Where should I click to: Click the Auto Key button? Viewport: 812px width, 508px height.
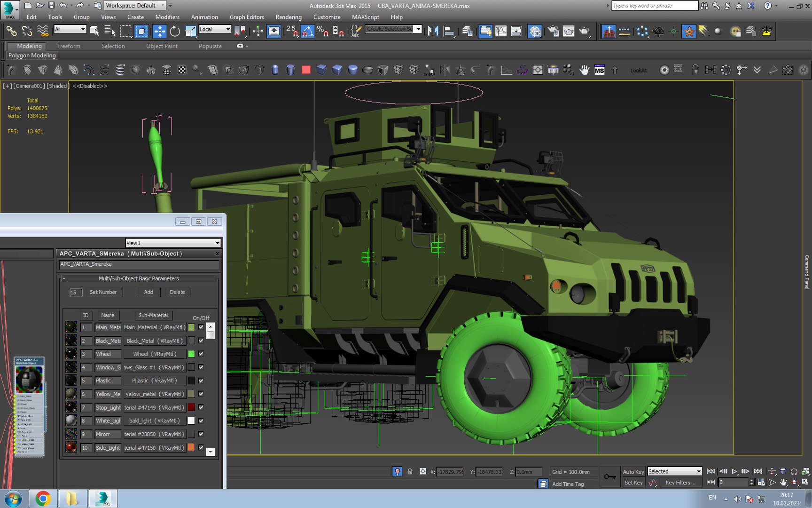tap(633, 472)
